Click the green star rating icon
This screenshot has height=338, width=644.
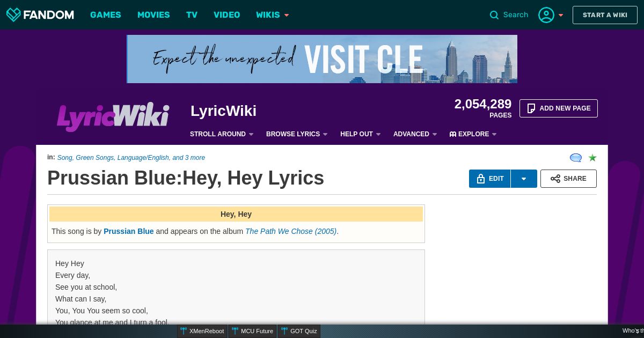[x=592, y=158]
